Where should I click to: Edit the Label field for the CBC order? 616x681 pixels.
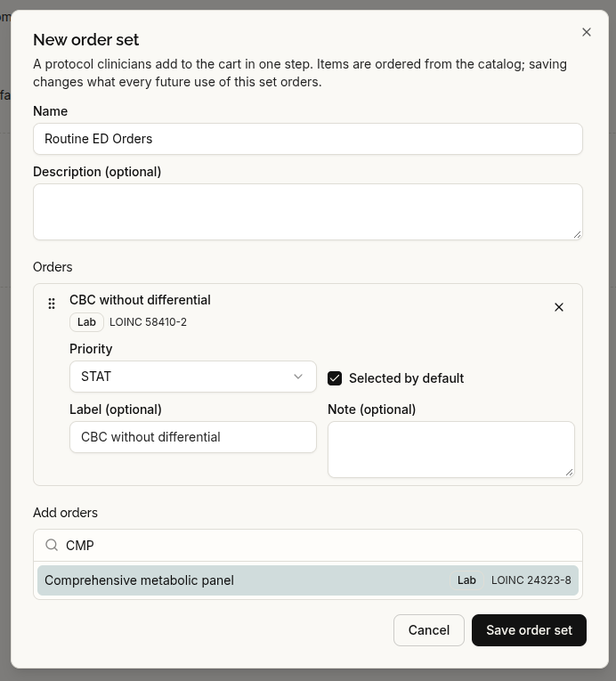[193, 437]
